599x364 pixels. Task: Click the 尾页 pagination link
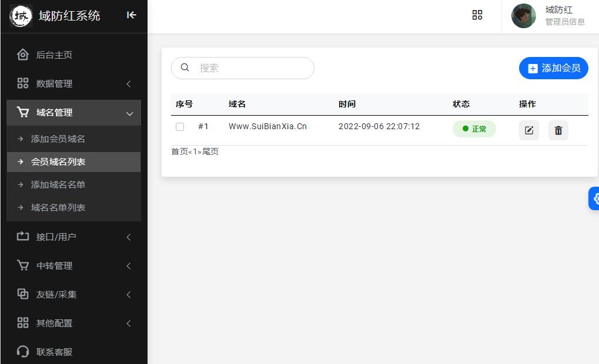[210, 151]
